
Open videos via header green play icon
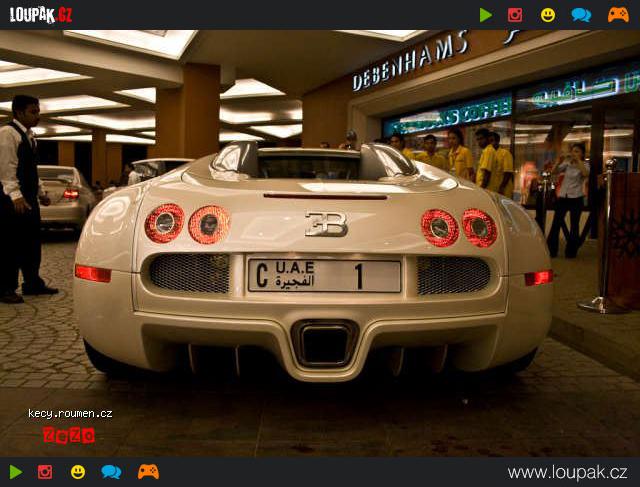485,15
